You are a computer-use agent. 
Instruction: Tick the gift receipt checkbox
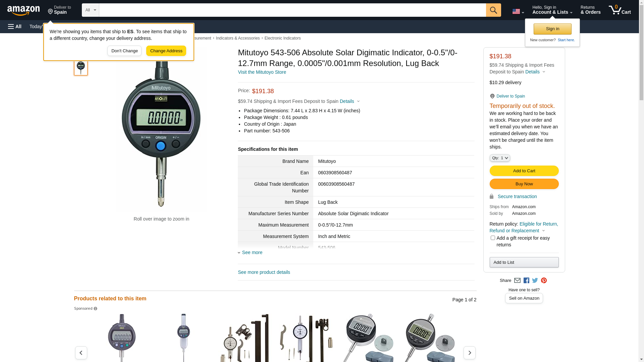click(493, 238)
